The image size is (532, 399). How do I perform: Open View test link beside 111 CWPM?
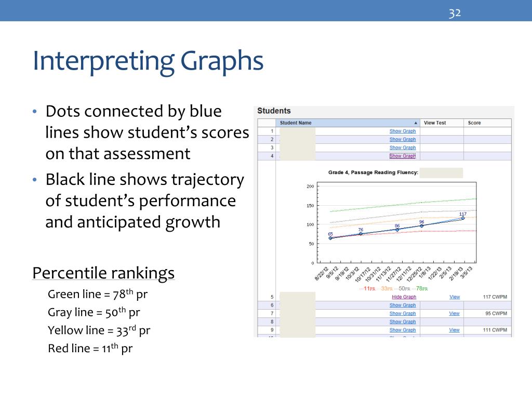tap(454, 330)
